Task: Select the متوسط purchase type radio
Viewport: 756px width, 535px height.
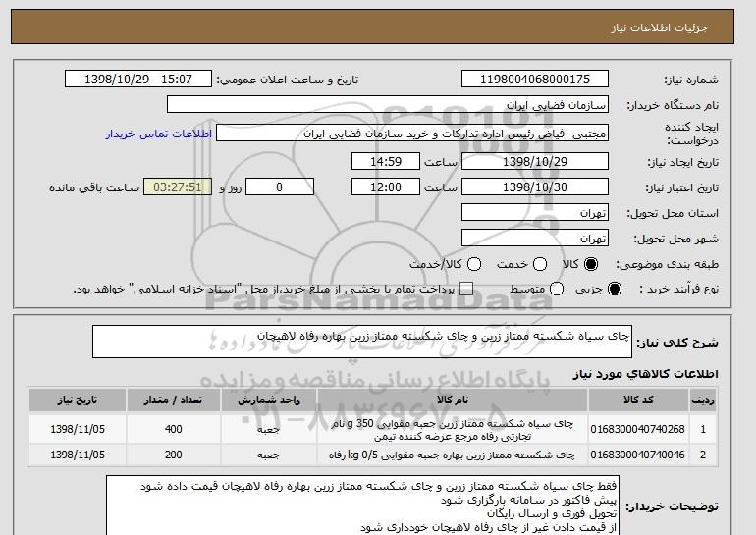Action: tap(557, 289)
